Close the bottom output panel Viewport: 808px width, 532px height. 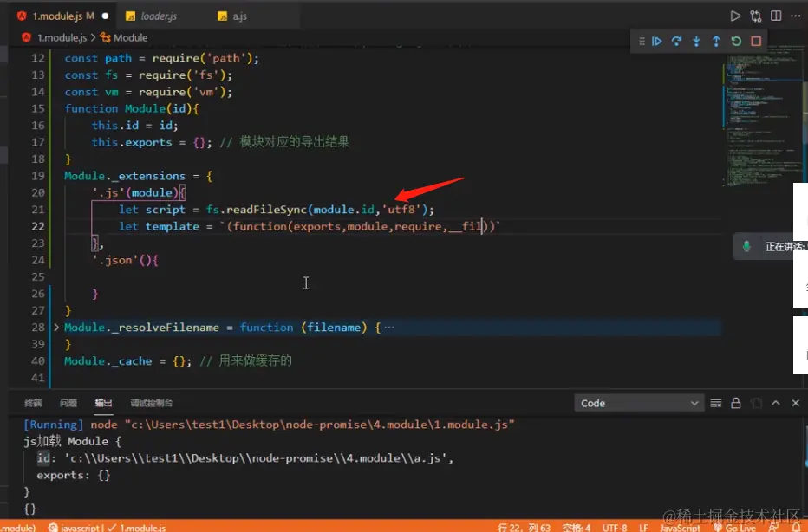tap(796, 403)
